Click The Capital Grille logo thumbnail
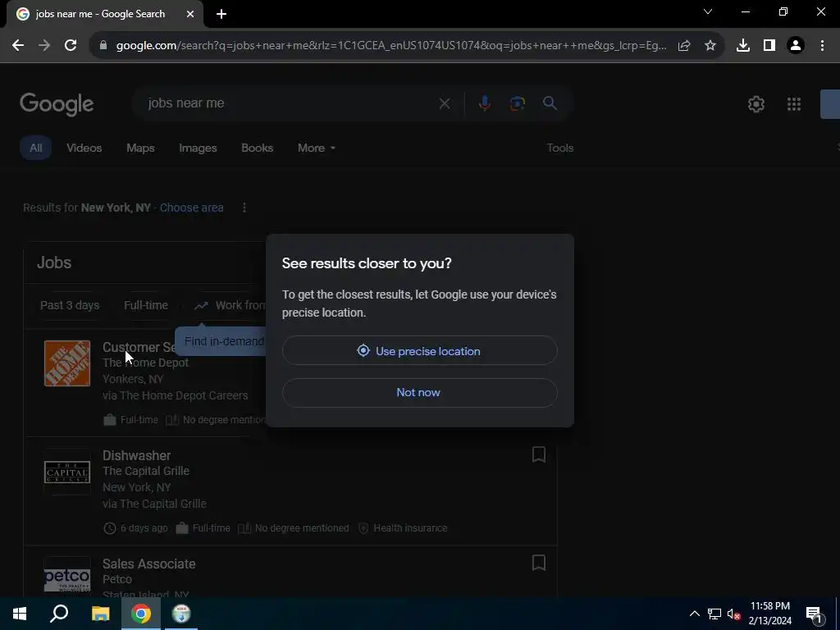This screenshot has width=840, height=630. tap(67, 472)
